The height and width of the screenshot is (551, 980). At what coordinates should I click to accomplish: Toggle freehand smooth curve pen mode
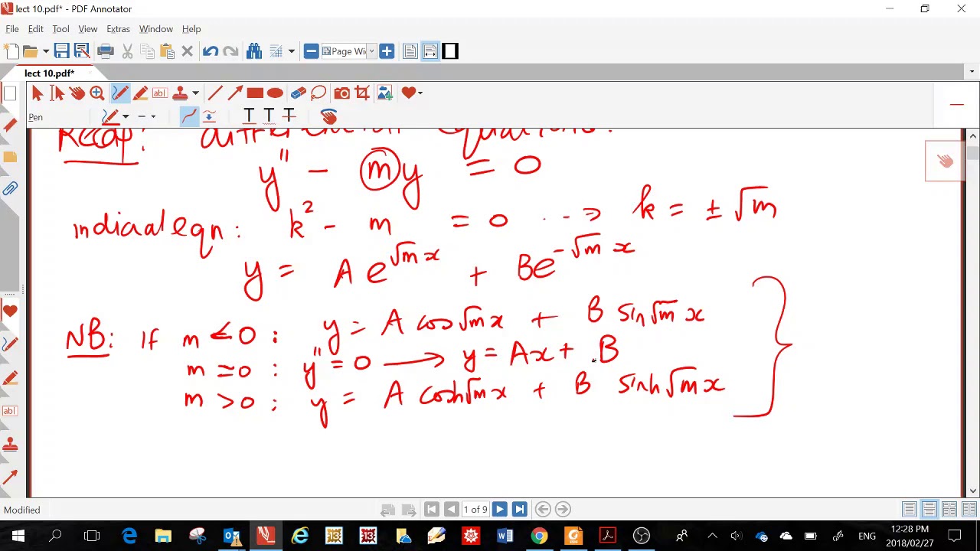189,116
